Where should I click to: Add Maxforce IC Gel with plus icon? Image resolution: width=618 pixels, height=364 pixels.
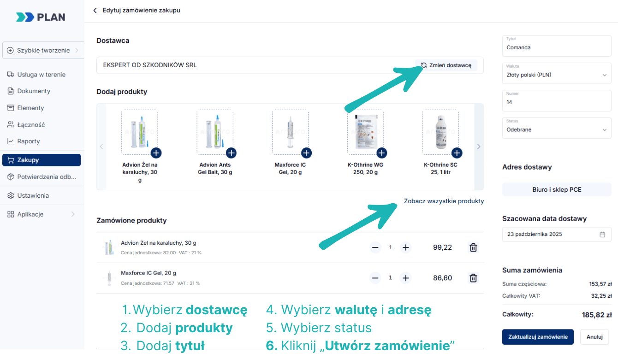(x=306, y=153)
